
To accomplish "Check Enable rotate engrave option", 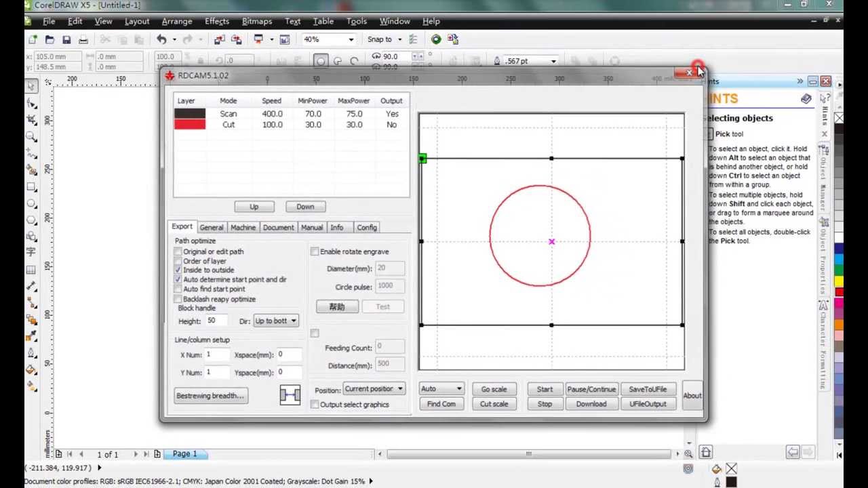I will (x=315, y=251).
